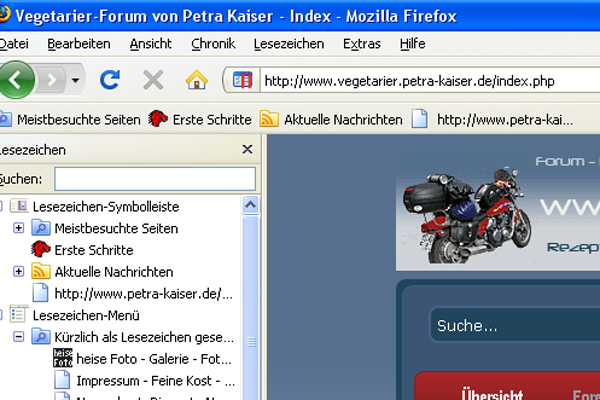Expand Aktuelle Nachrichten folder in sidebar
The image size is (600, 400).
tap(19, 271)
